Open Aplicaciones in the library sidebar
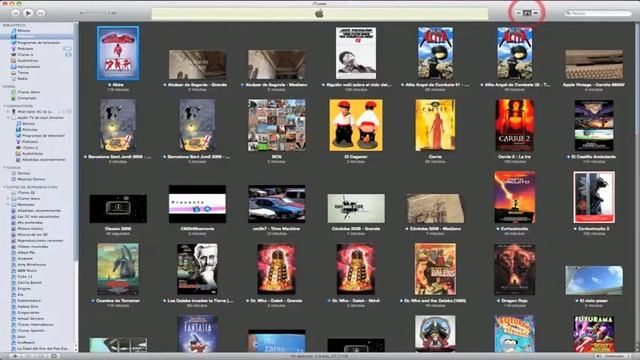This screenshot has height=360, width=640. [x=29, y=67]
